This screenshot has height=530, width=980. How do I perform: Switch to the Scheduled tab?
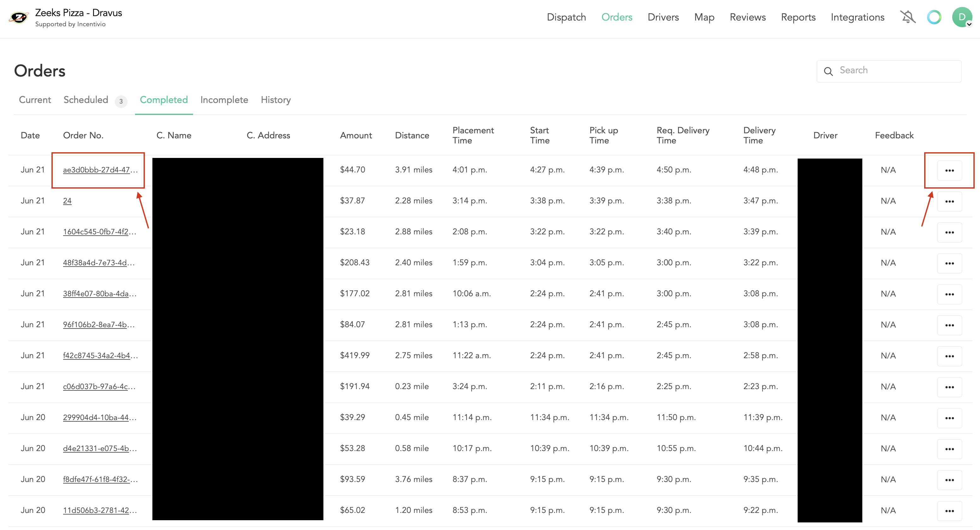tap(85, 100)
